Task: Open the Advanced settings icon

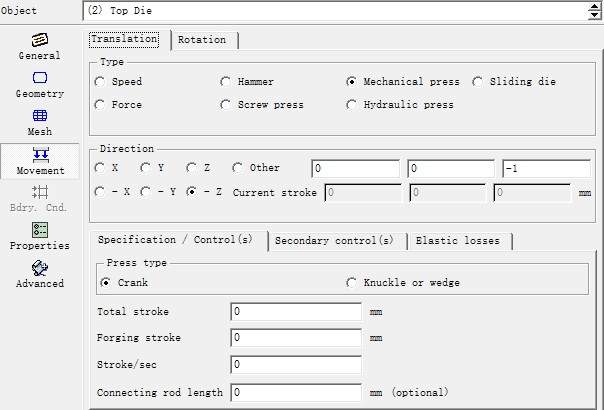Action: [x=40, y=268]
